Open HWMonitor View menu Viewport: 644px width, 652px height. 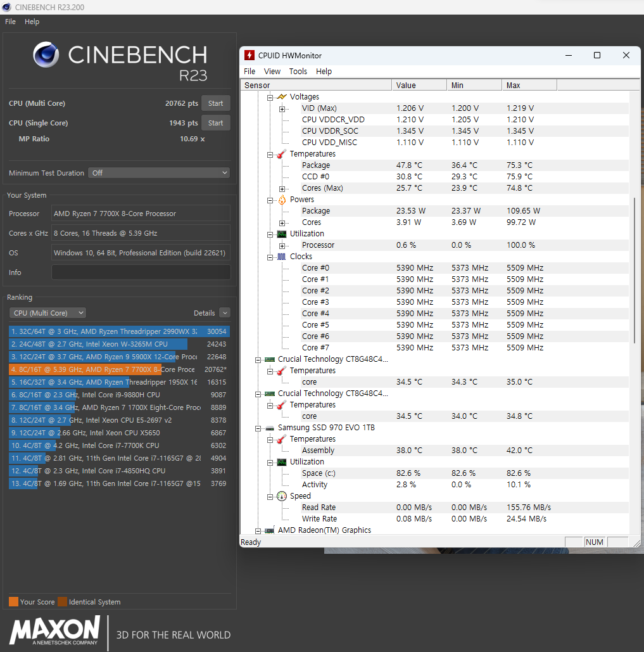pyautogui.click(x=272, y=72)
